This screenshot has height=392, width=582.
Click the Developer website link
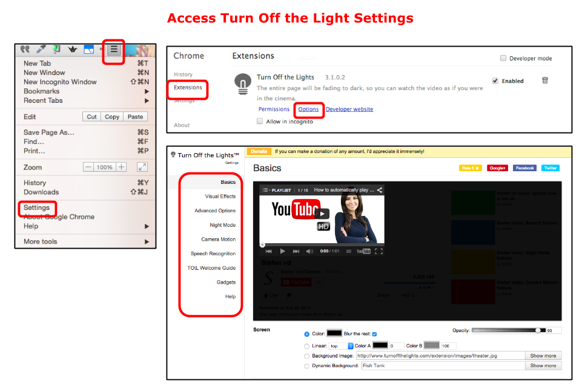point(349,109)
